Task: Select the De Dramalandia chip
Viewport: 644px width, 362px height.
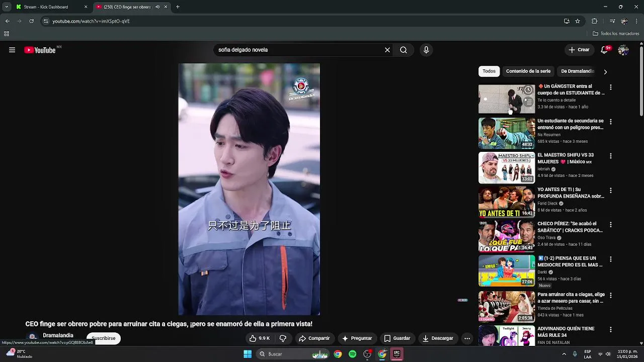Action: pos(578,71)
